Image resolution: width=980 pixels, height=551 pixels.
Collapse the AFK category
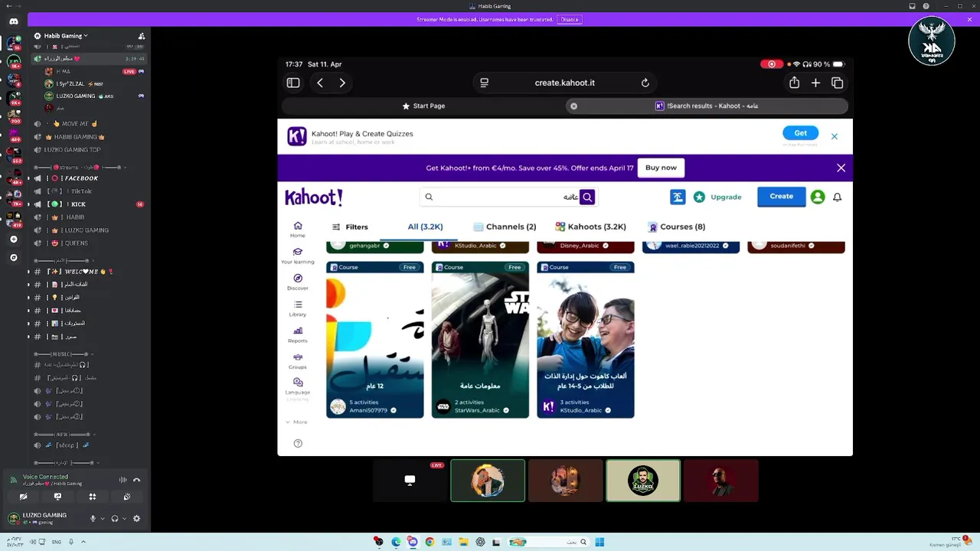pyautogui.click(x=65, y=434)
